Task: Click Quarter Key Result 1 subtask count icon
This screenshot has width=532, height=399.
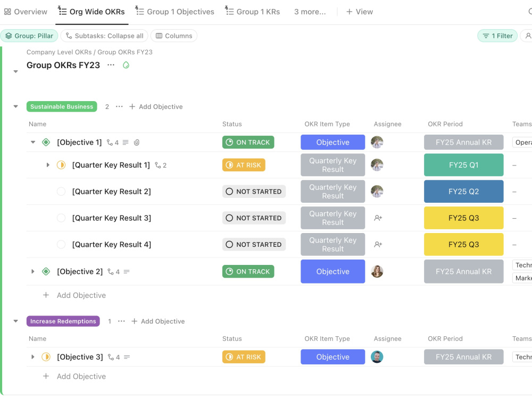Action: [x=161, y=165]
